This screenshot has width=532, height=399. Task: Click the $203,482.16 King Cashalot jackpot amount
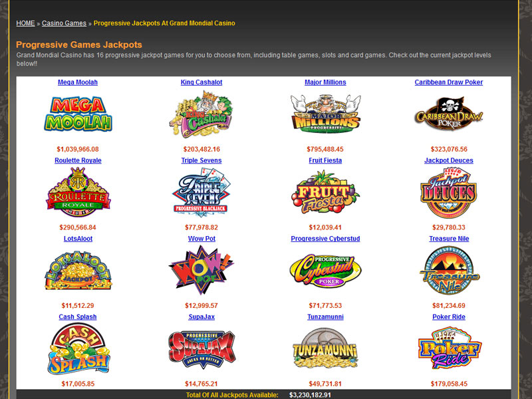coord(201,149)
